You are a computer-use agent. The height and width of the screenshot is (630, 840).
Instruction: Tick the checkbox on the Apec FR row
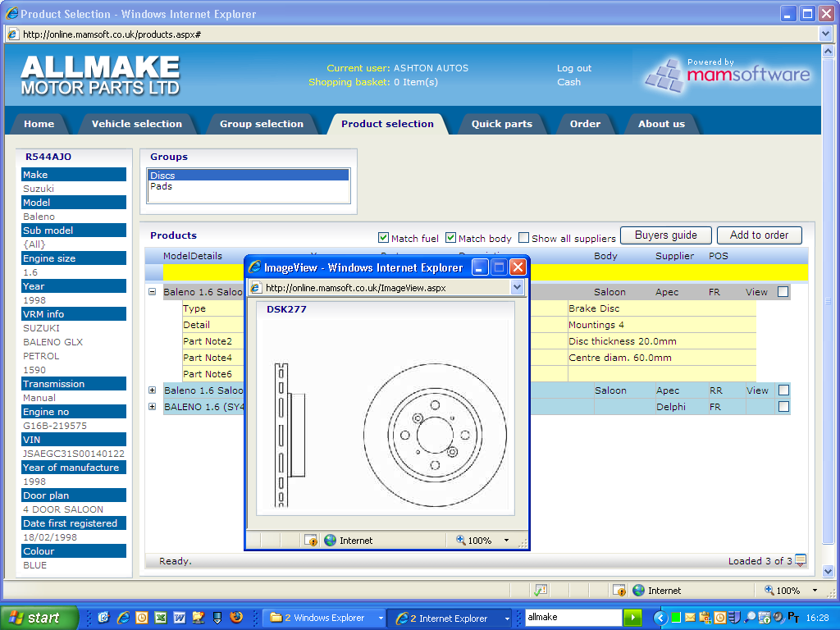(783, 292)
